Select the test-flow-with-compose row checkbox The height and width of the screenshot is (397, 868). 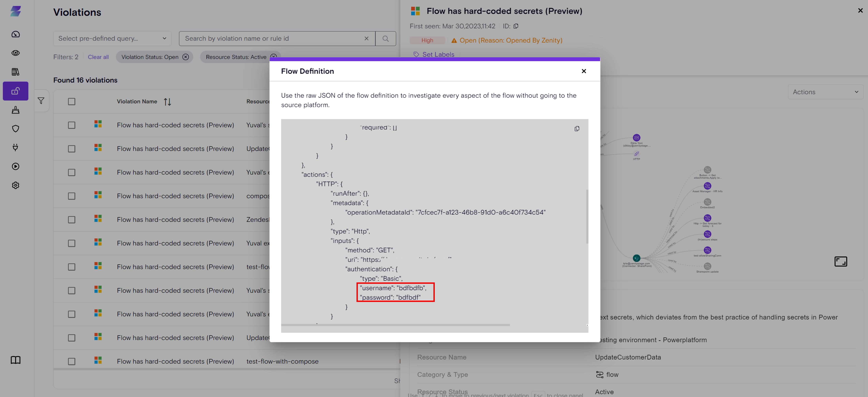coord(71,361)
